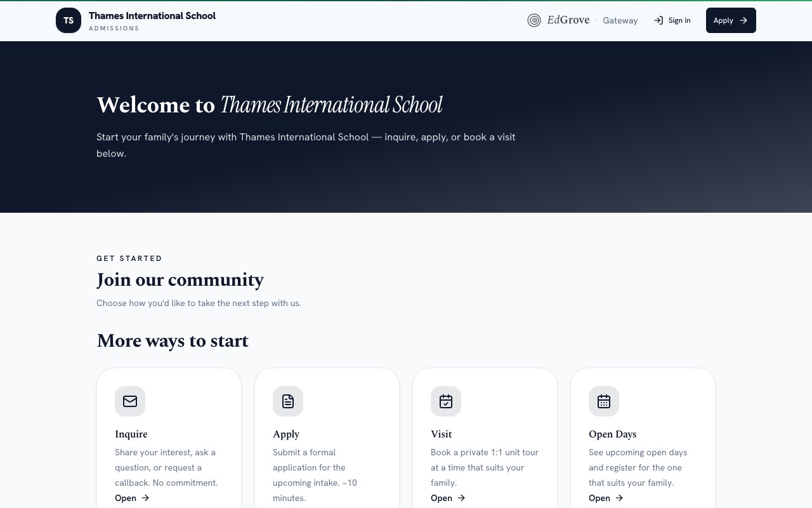Click the calendar icon on the Open Days card
This screenshot has width=812, height=508.
pos(604,401)
